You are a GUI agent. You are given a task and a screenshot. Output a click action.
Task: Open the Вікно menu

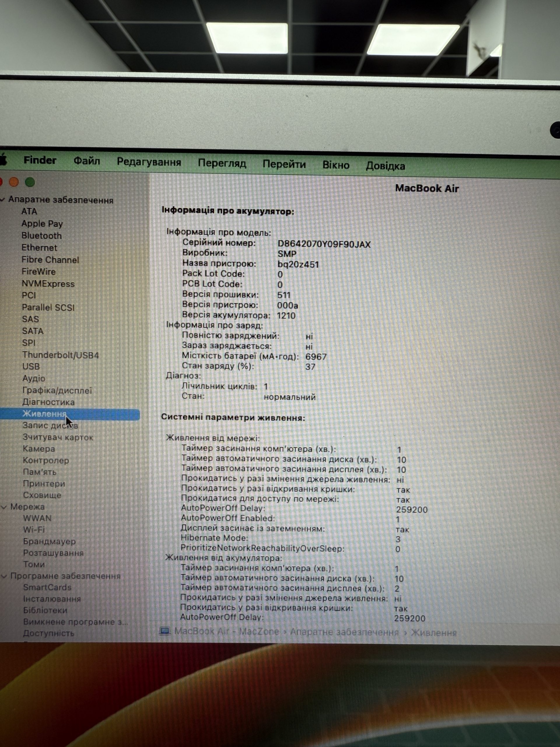[336, 165]
